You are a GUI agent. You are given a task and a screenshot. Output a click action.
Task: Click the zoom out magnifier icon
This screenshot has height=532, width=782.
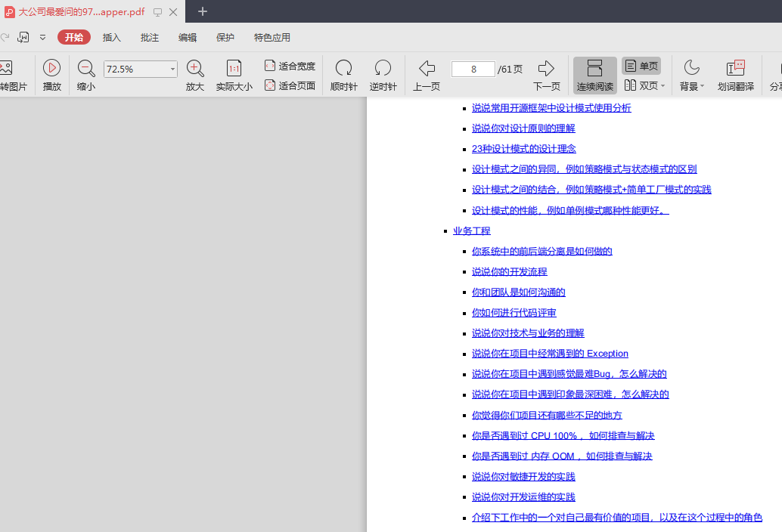85,69
